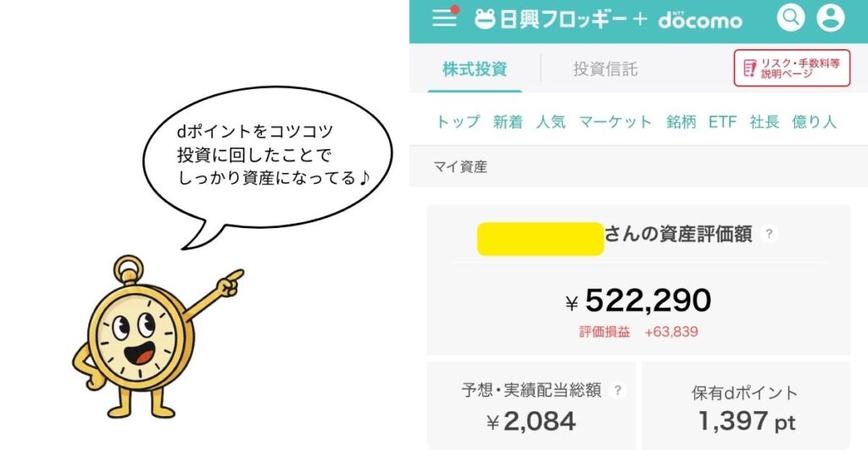This screenshot has height=456, width=868.
Task: Open the ETF navigation link
Action: 722,122
